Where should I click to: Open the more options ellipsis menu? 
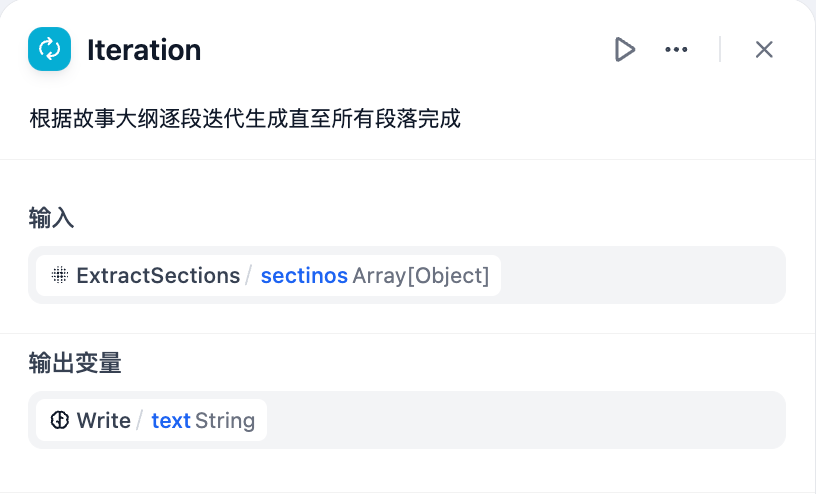coord(677,49)
